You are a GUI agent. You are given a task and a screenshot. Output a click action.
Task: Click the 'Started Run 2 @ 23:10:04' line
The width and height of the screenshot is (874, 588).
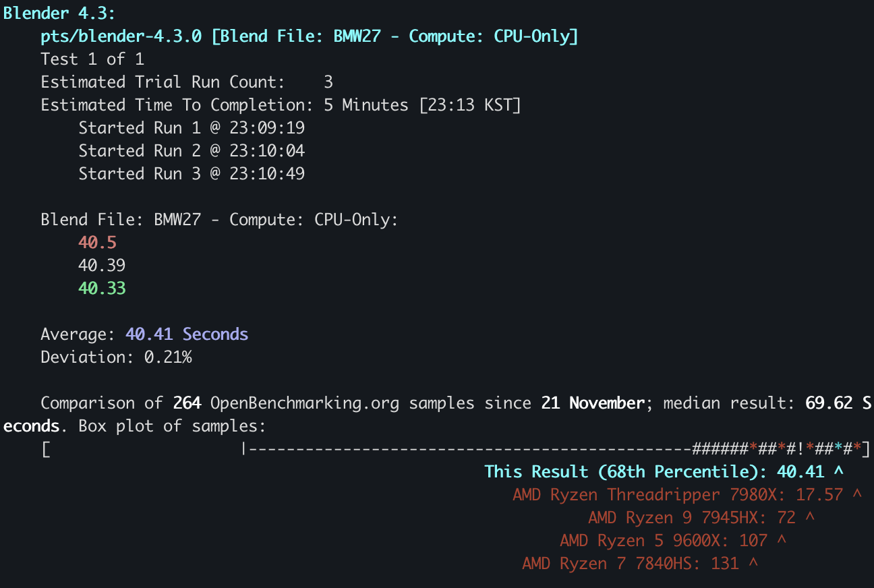(x=192, y=151)
